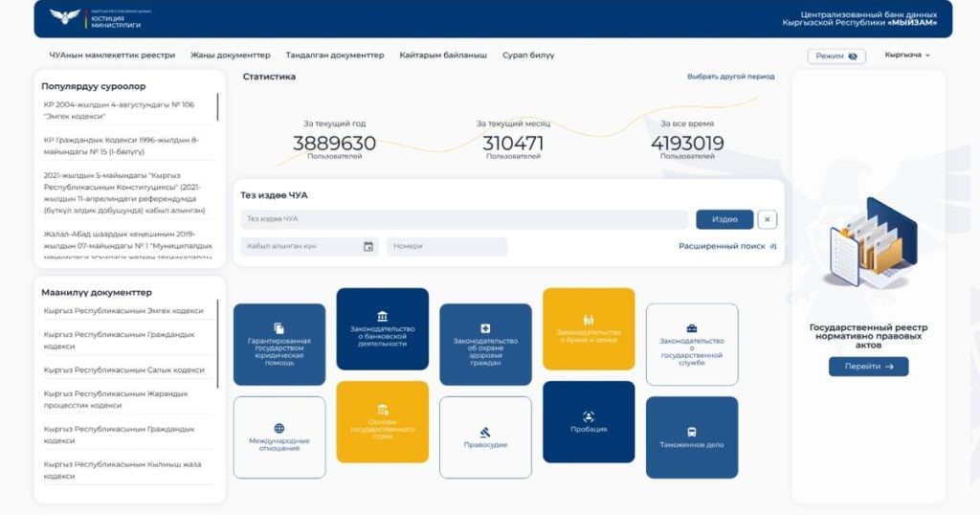The image size is (980, 515).
Task: Open Тандалган документтер menu item
Action: [335, 55]
